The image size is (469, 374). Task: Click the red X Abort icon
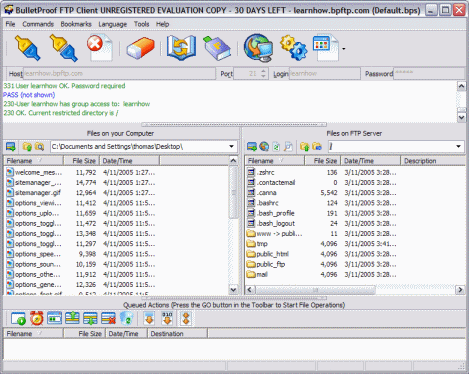100,47
